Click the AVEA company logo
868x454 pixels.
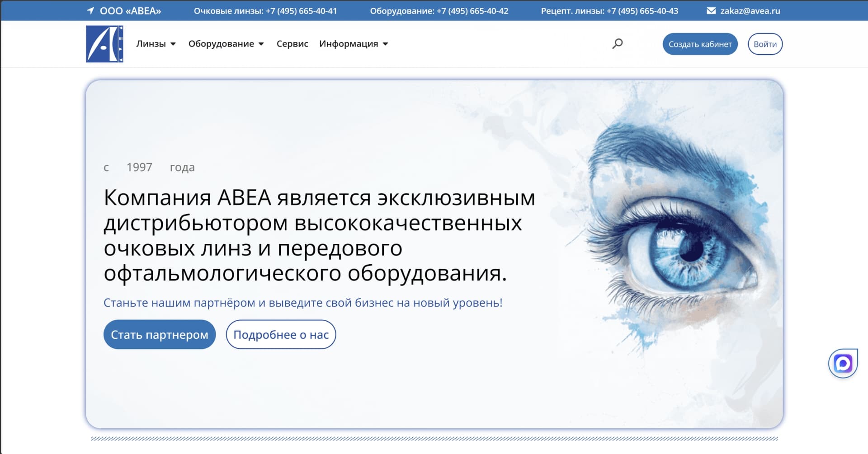104,44
